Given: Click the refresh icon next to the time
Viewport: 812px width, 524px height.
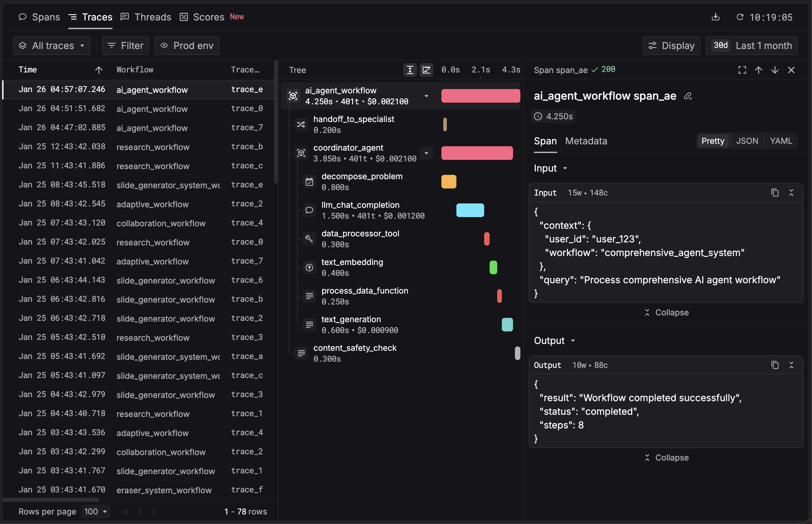Looking at the screenshot, I should click(740, 17).
